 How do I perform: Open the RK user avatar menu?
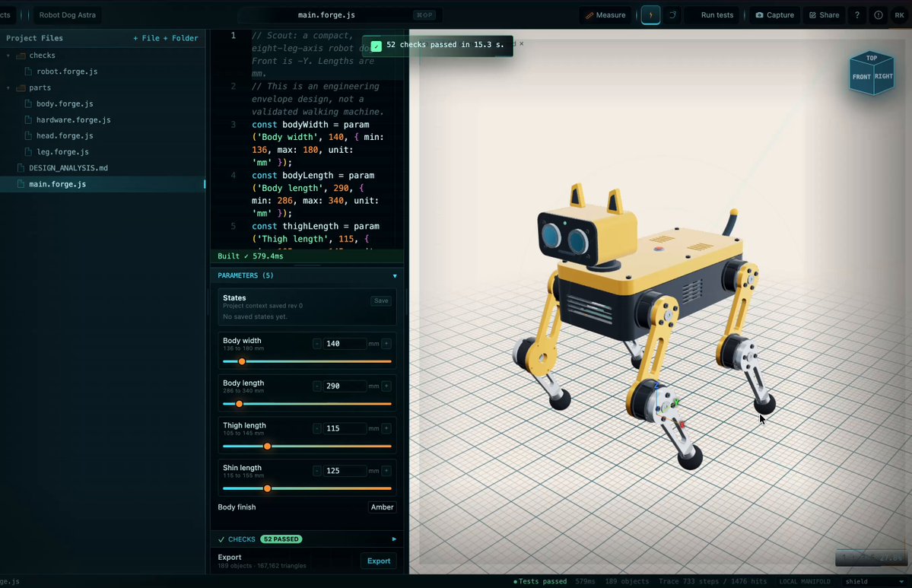click(x=899, y=15)
